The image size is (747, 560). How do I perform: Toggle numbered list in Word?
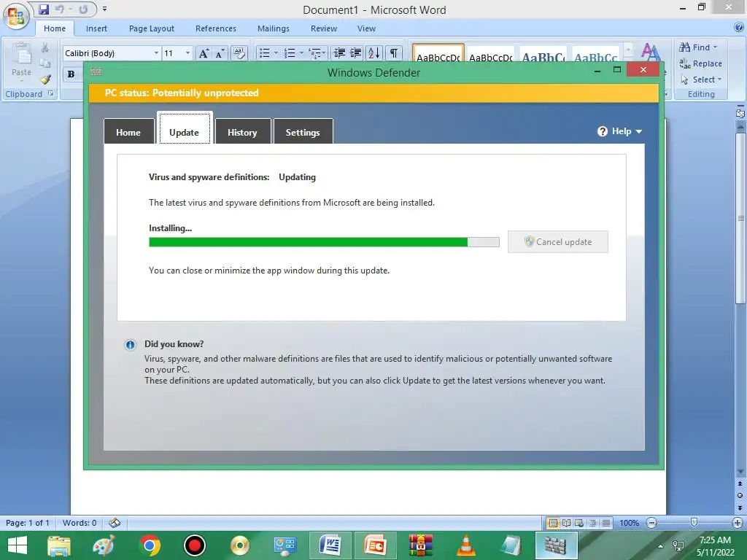(290, 52)
